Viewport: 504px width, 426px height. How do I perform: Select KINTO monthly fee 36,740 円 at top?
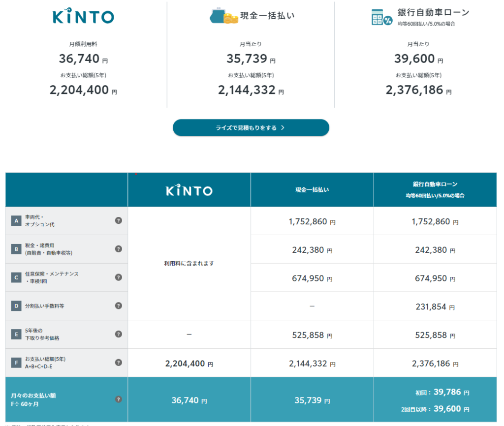[83, 59]
